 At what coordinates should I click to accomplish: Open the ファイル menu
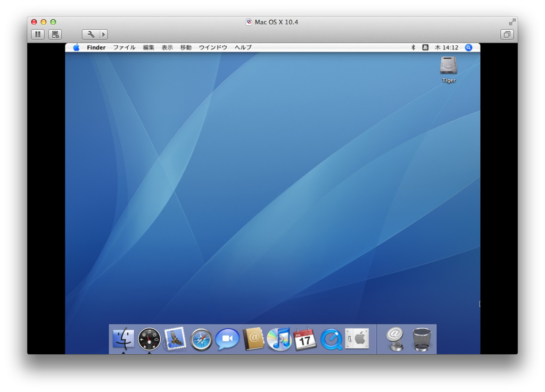[125, 47]
